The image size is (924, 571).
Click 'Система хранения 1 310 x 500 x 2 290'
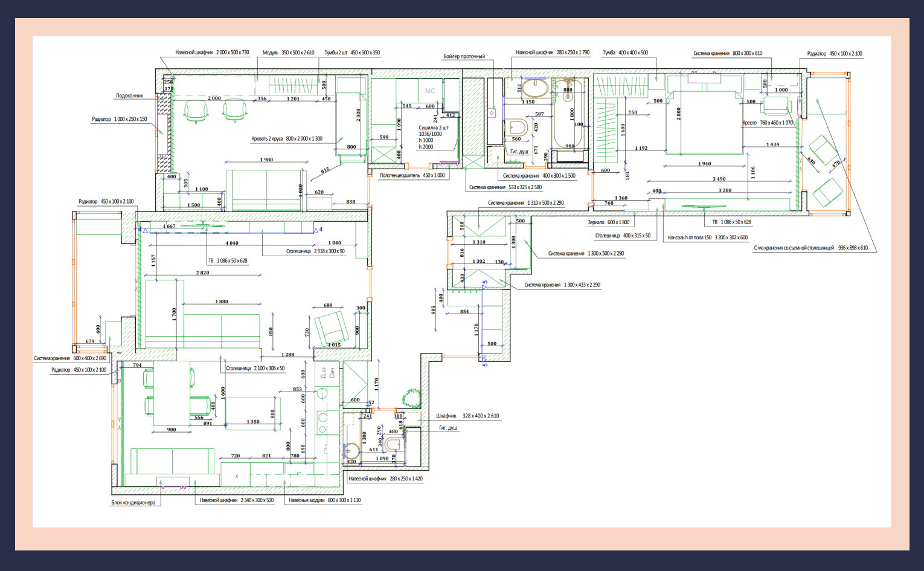point(525,203)
